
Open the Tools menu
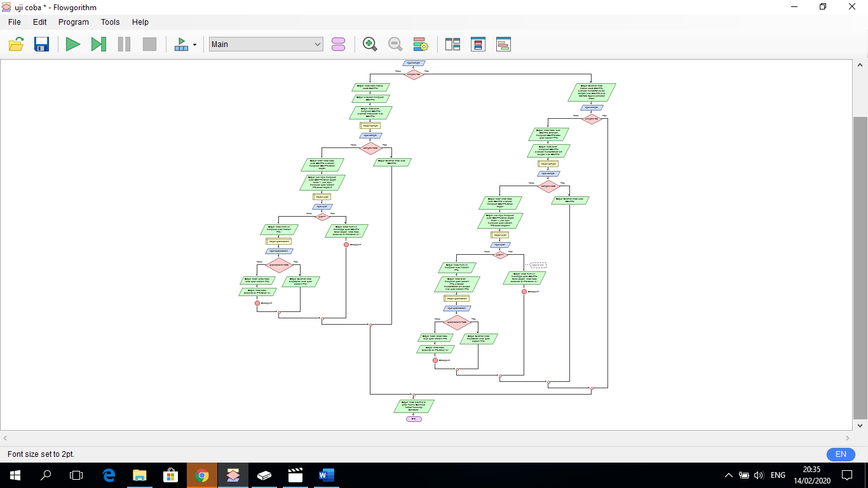(110, 22)
